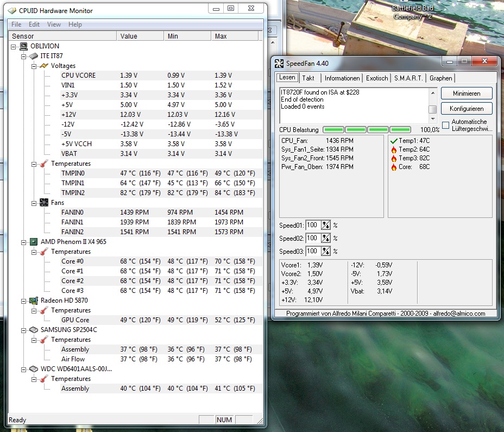Select the CPU VCORE row

161,76
